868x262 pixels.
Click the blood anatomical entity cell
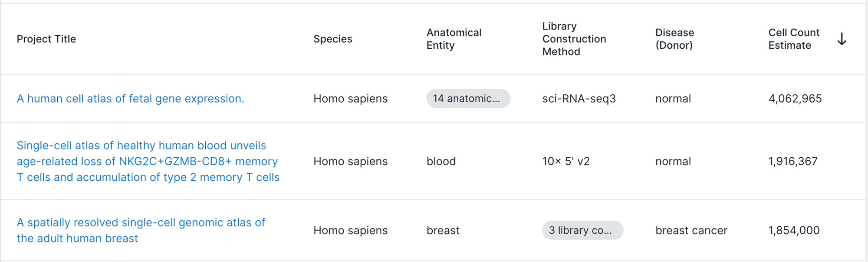441,161
